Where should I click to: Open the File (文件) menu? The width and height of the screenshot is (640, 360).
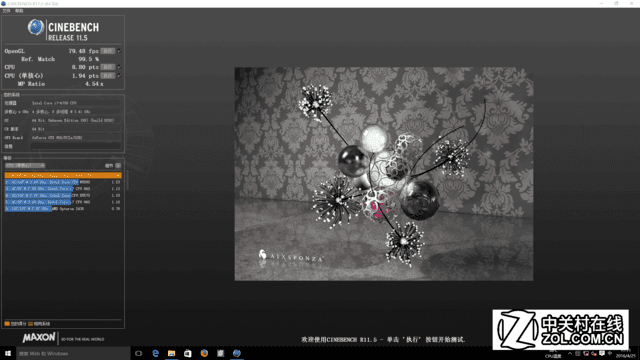7,11
